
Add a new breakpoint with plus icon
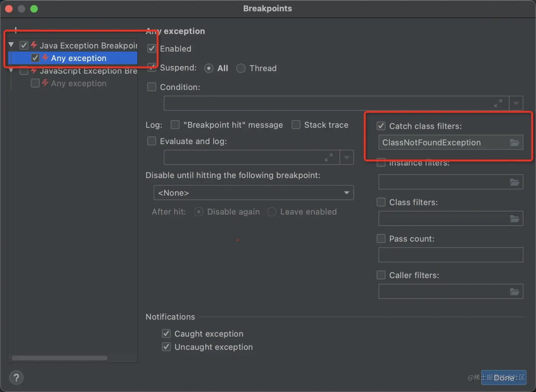(x=15, y=30)
